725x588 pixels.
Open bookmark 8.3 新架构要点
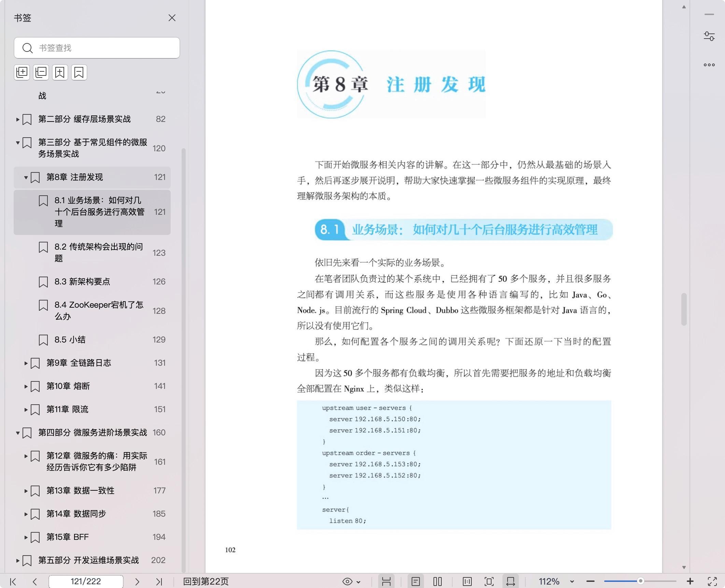92,282
